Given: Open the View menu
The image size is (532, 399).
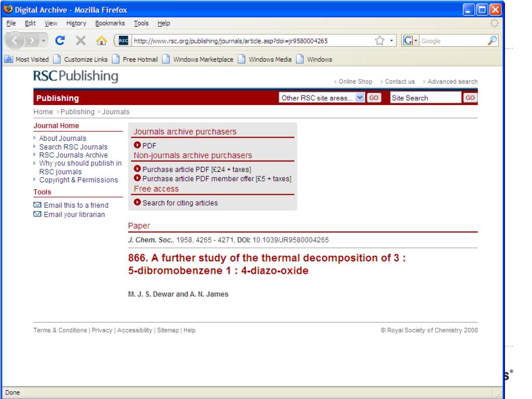Looking at the screenshot, I should coord(51,23).
